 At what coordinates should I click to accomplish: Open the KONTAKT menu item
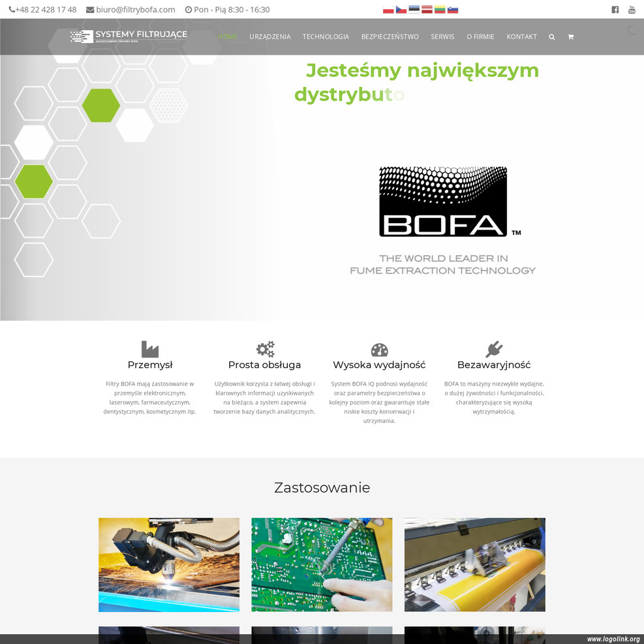coord(521,37)
